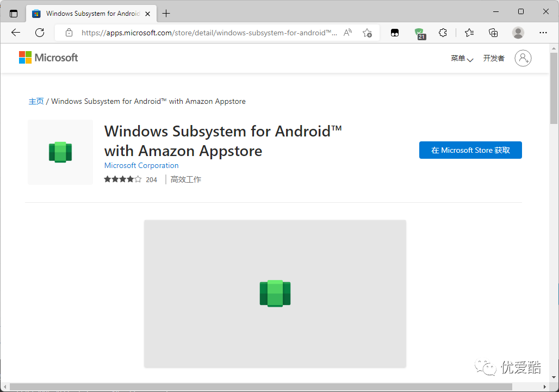Open the large app screenshot preview
Image resolution: width=559 pixels, height=392 pixels.
click(275, 294)
